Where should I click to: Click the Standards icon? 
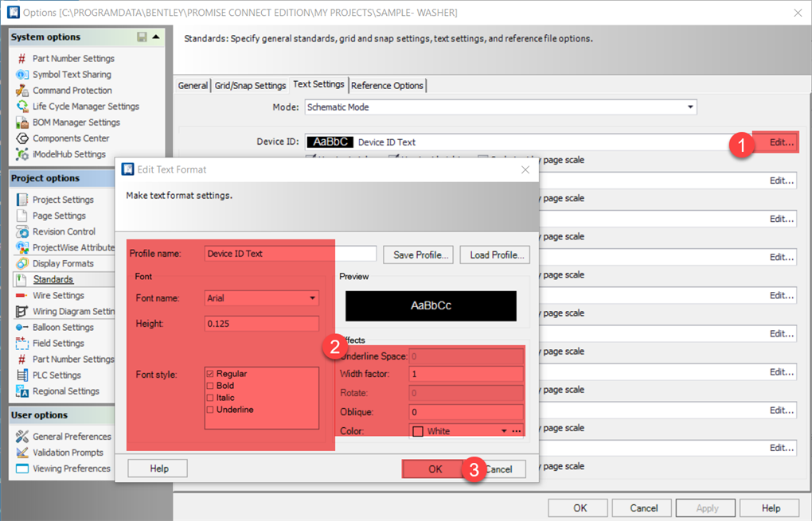(x=21, y=279)
